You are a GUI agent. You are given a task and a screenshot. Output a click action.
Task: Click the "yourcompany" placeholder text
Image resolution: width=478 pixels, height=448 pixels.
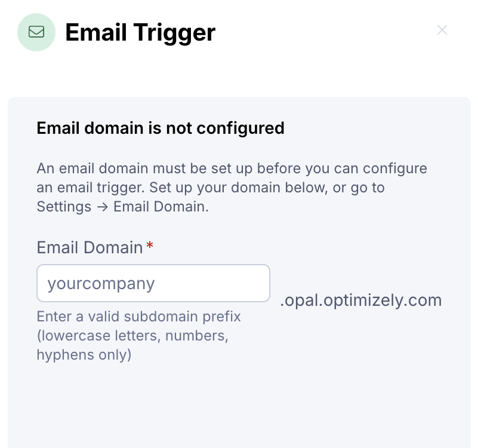[101, 283]
